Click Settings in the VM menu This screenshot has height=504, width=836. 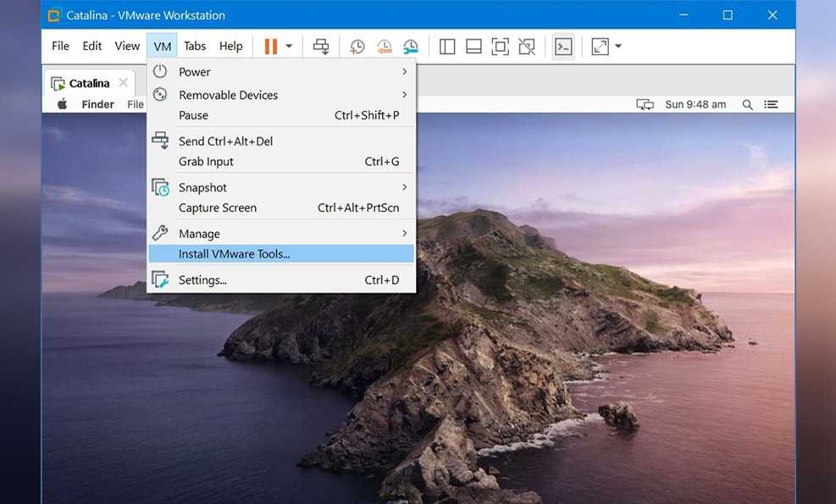202,280
